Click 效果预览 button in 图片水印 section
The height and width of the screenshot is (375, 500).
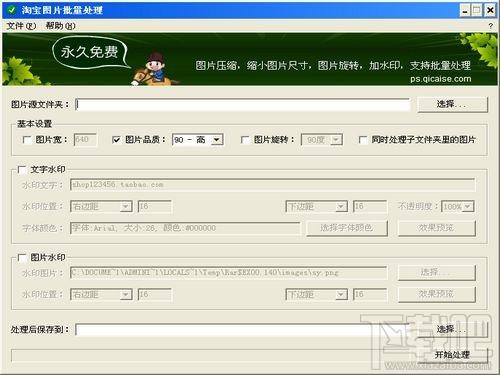(x=436, y=294)
